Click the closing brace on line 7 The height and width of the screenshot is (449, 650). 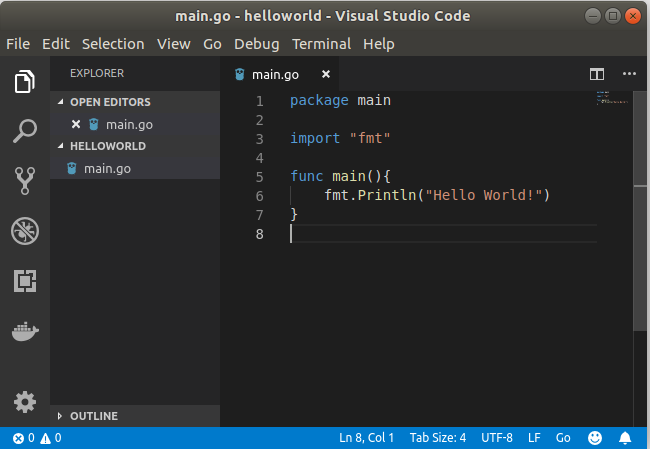(x=294, y=214)
